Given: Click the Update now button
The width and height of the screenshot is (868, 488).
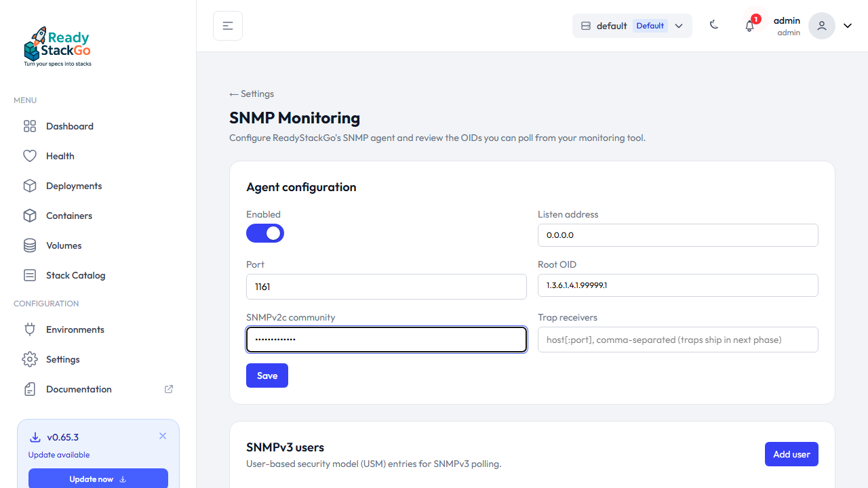Looking at the screenshot, I should point(98,479).
